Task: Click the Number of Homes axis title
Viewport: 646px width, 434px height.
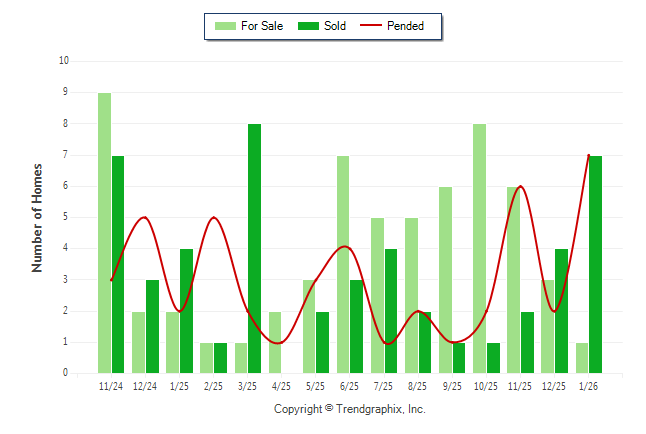Action: tap(38, 217)
